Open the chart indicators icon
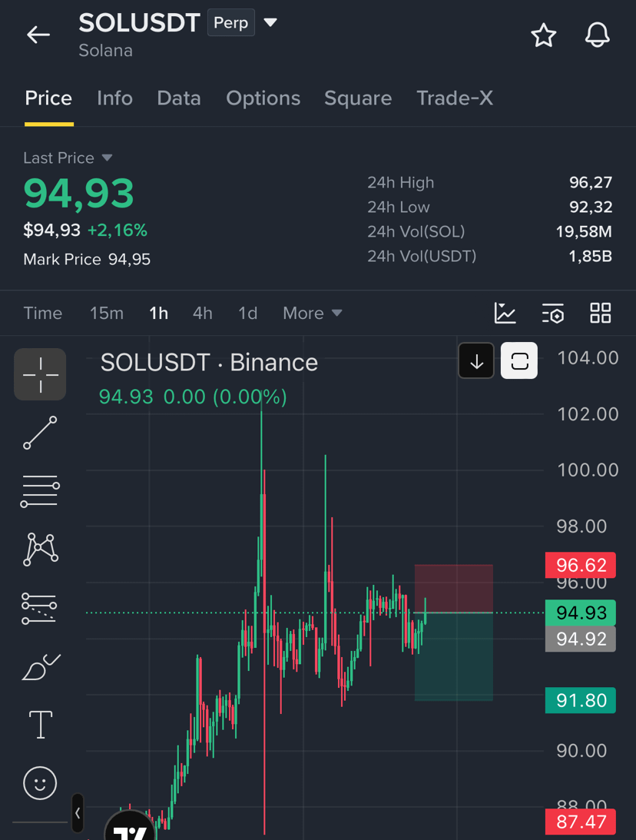This screenshot has height=840, width=636. tap(505, 314)
